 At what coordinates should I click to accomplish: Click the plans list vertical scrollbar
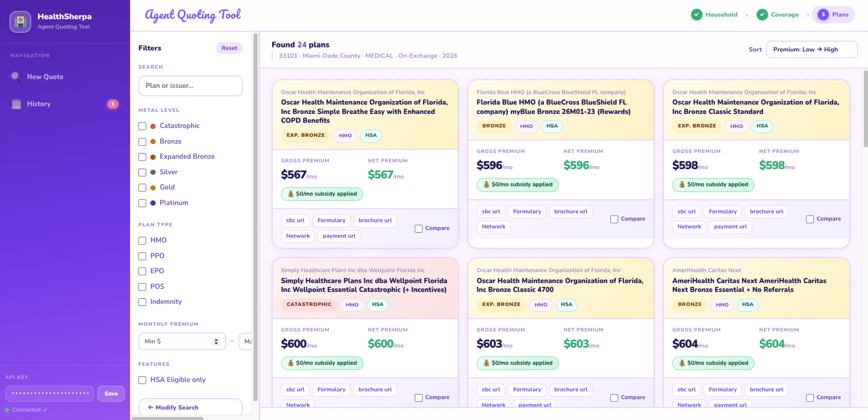(865, 109)
